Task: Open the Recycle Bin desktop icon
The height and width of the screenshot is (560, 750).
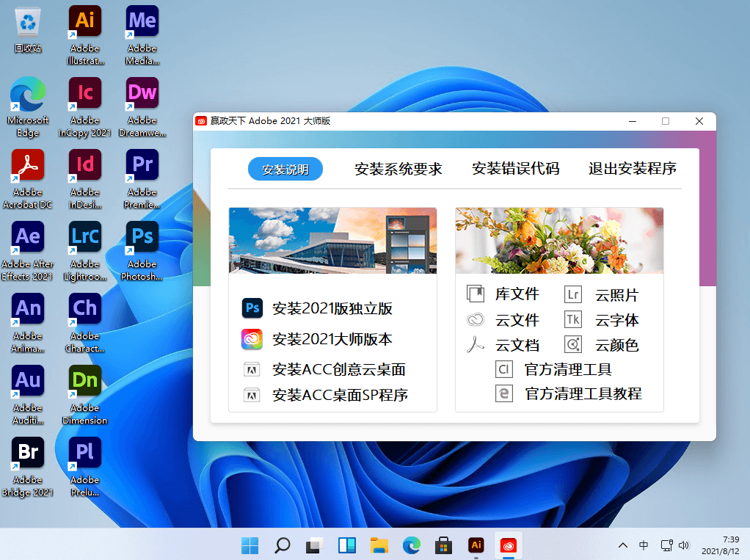Action: [28, 29]
